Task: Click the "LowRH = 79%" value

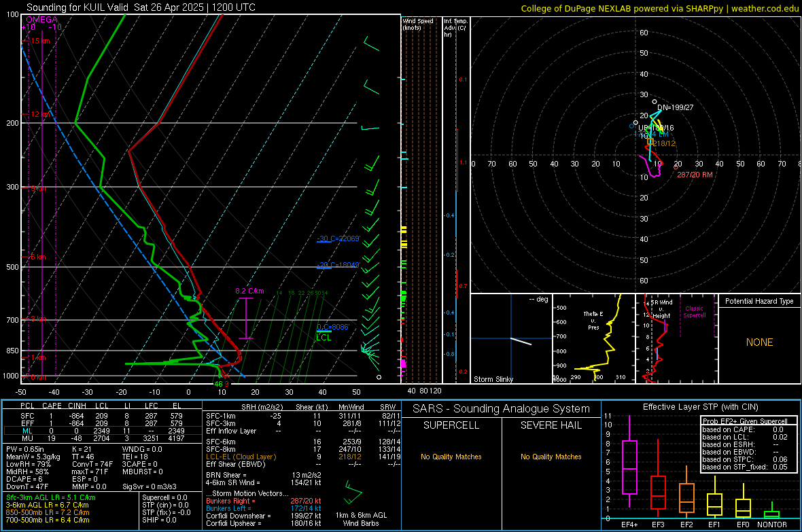Action: pyautogui.click(x=28, y=464)
